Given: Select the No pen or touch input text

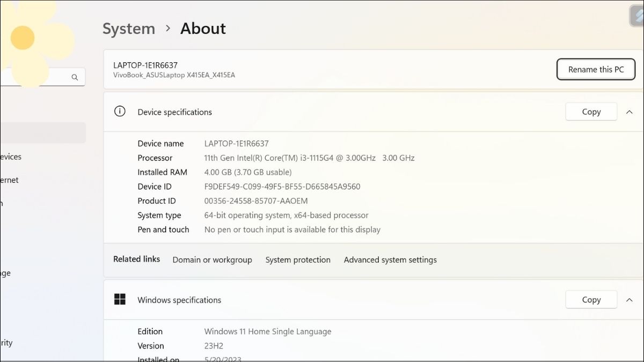Looking at the screenshot, I should pyautogui.click(x=292, y=230).
